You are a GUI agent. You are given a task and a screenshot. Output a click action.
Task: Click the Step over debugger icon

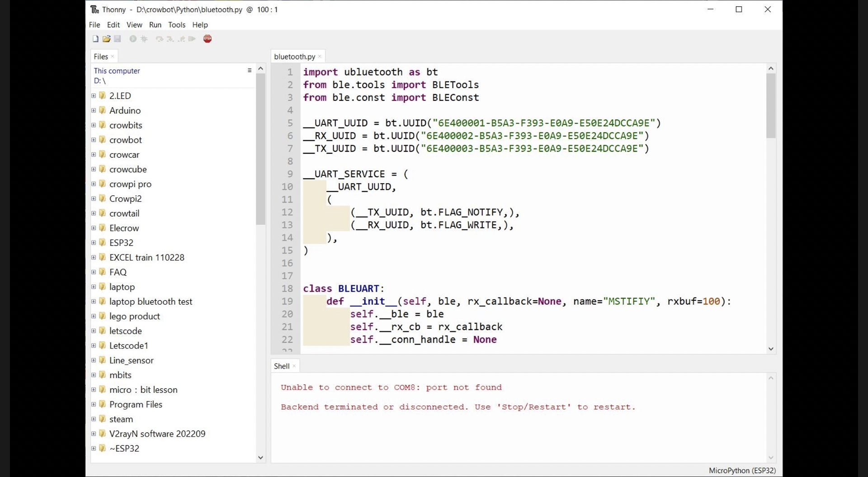pos(159,39)
